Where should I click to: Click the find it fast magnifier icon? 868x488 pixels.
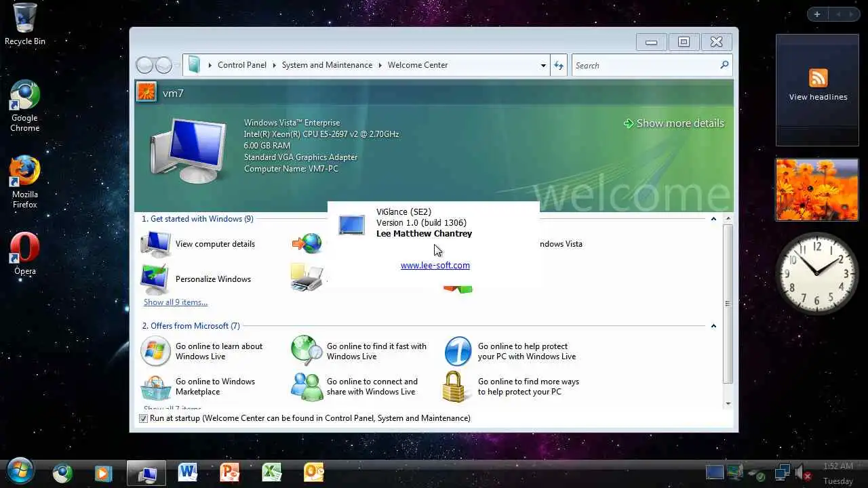click(307, 351)
